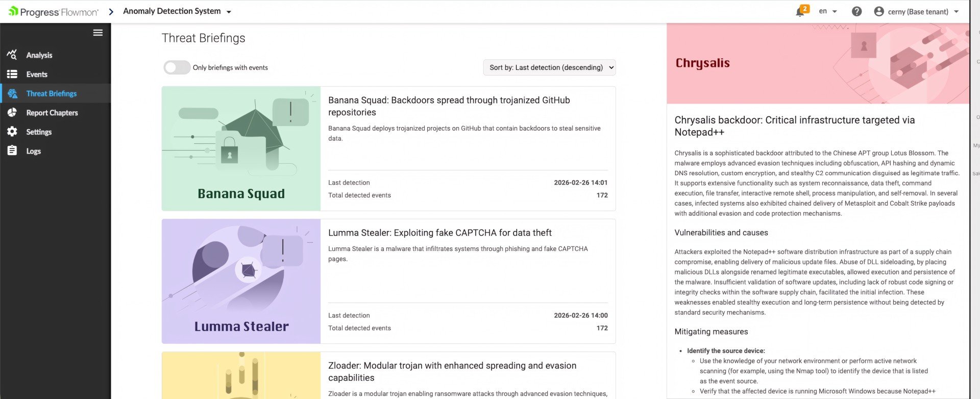This screenshot has width=980, height=399.
Task: Click the Report Chapters pie icon
Action: (12, 112)
